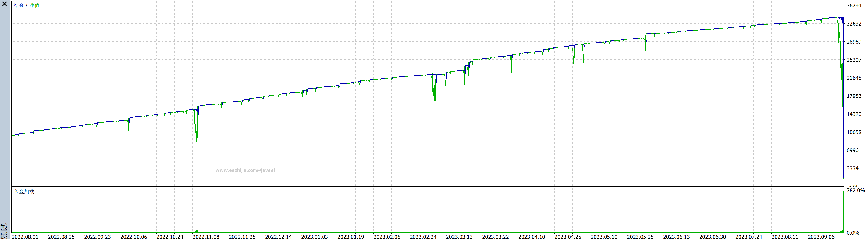The image size is (868, 239).
Task: Click the 2023.03.13 date label
Action: click(x=459, y=237)
